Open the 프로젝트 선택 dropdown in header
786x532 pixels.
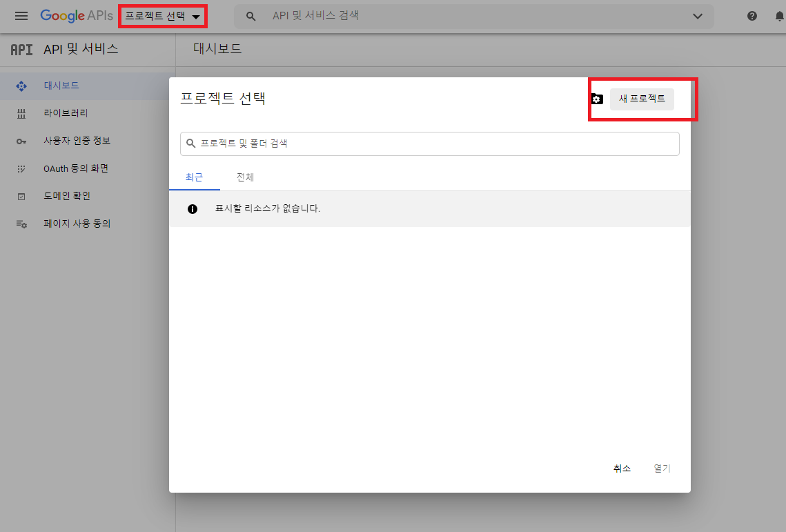tap(162, 17)
